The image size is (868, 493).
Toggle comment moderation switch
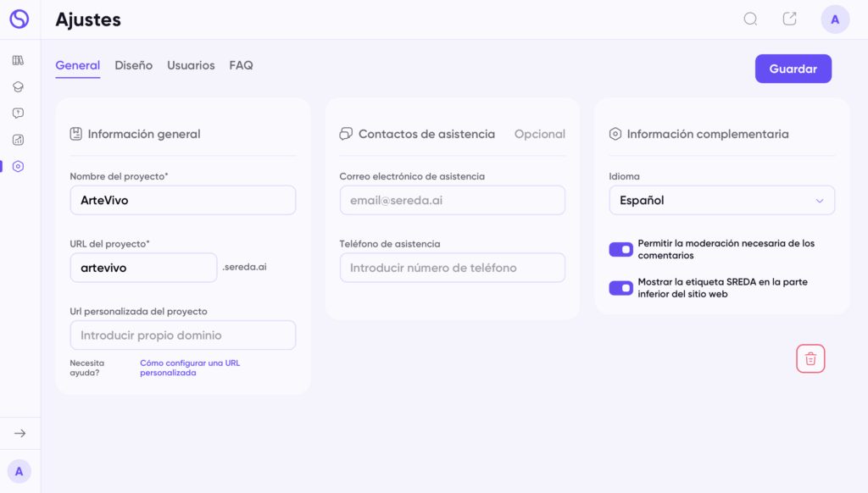click(620, 250)
